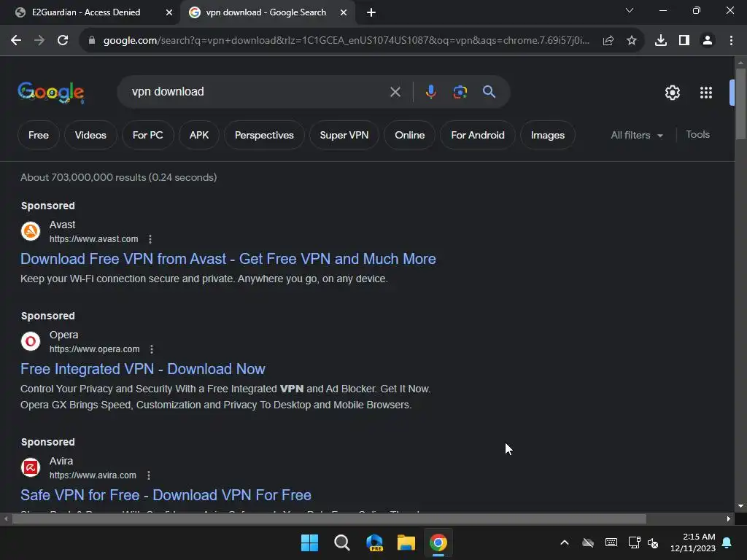This screenshot has width=747, height=560.
Task: Click the Avira favicon
Action: tap(31, 467)
